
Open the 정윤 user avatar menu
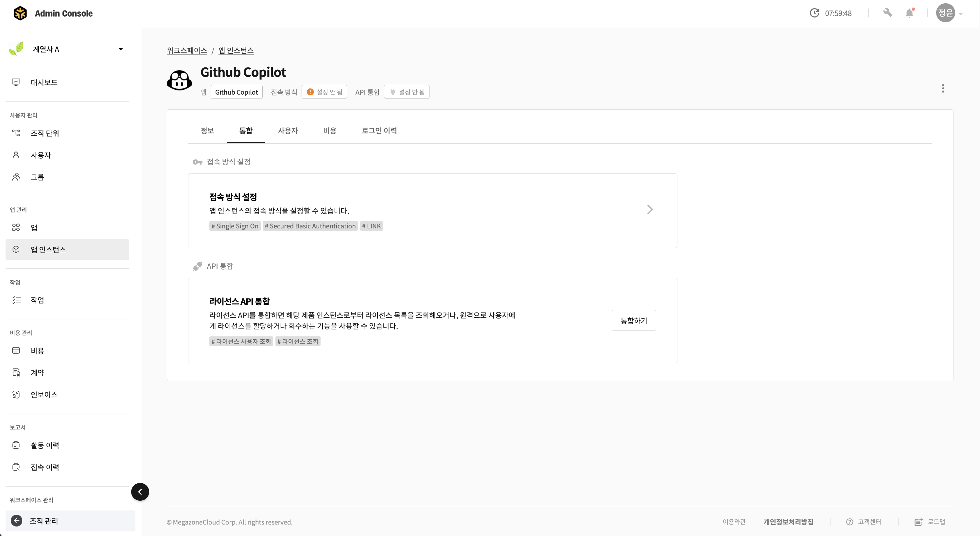945,13
